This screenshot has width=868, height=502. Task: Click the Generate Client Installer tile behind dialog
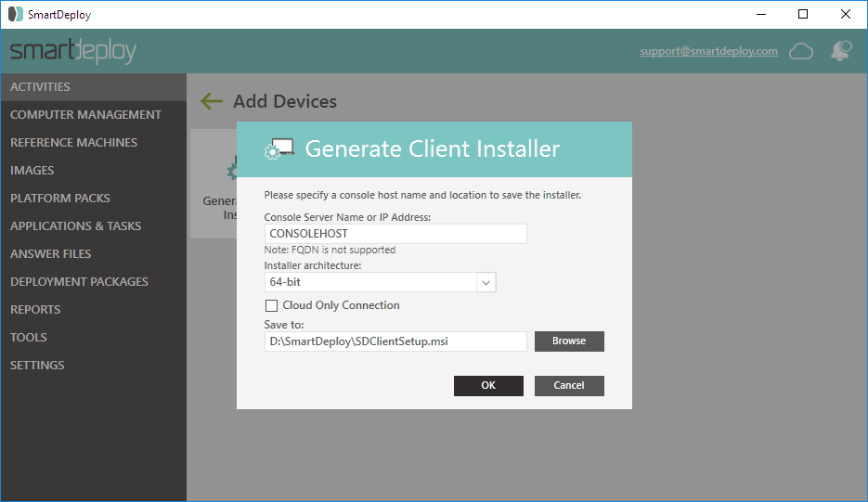click(x=214, y=184)
